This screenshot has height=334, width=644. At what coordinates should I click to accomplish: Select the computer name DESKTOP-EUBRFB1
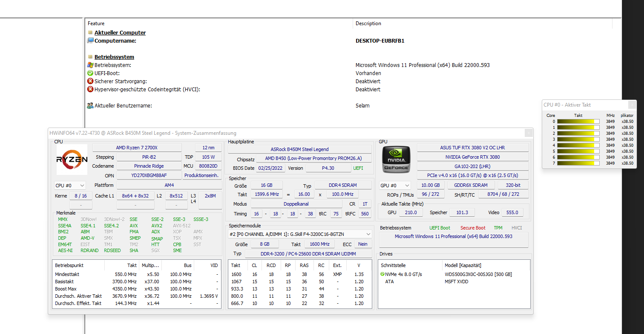(380, 41)
